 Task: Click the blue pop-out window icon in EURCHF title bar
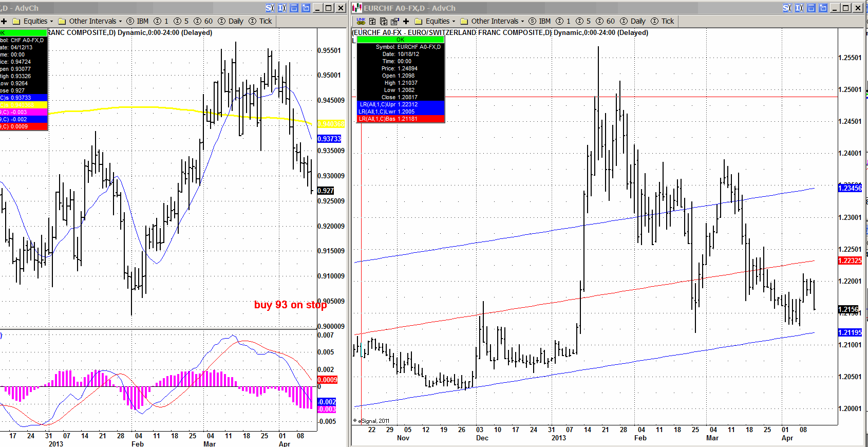(x=823, y=8)
